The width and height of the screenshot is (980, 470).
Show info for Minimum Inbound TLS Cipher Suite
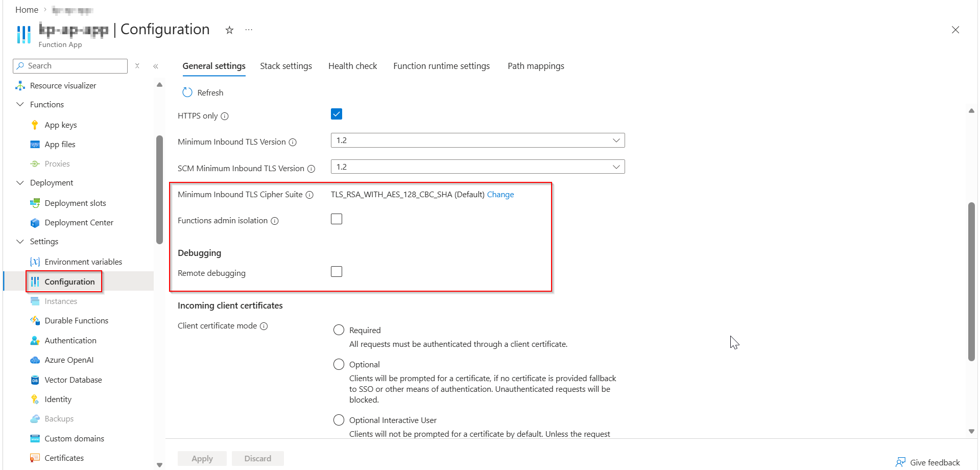(x=309, y=195)
